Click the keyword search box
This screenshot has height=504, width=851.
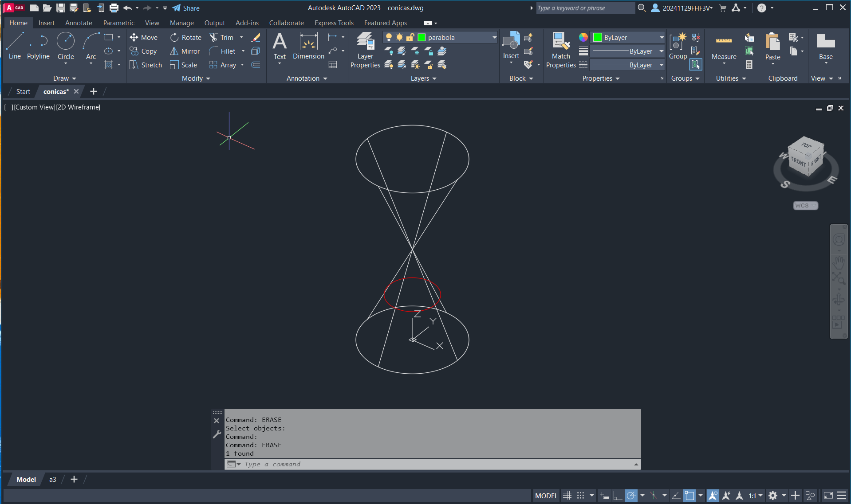(x=586, y=8)
